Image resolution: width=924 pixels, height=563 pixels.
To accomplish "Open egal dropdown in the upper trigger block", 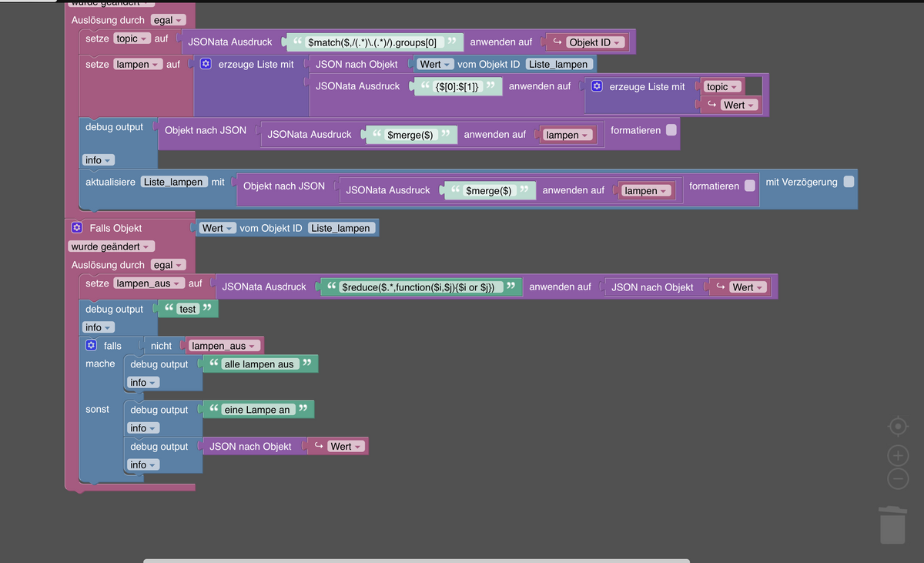I will (x=169, y=20).
